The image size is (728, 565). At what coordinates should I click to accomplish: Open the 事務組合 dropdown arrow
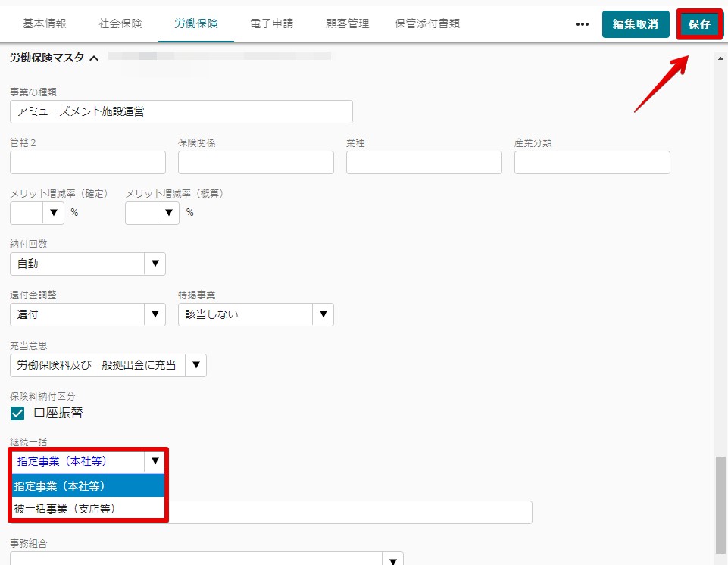pyautogui.click(x=392, y=560)
